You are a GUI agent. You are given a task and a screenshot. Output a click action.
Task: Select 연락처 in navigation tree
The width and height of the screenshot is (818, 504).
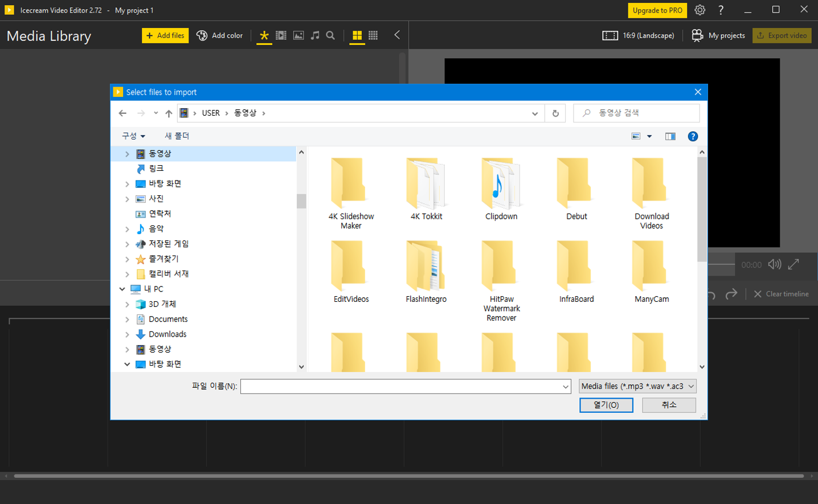[160, 214]
